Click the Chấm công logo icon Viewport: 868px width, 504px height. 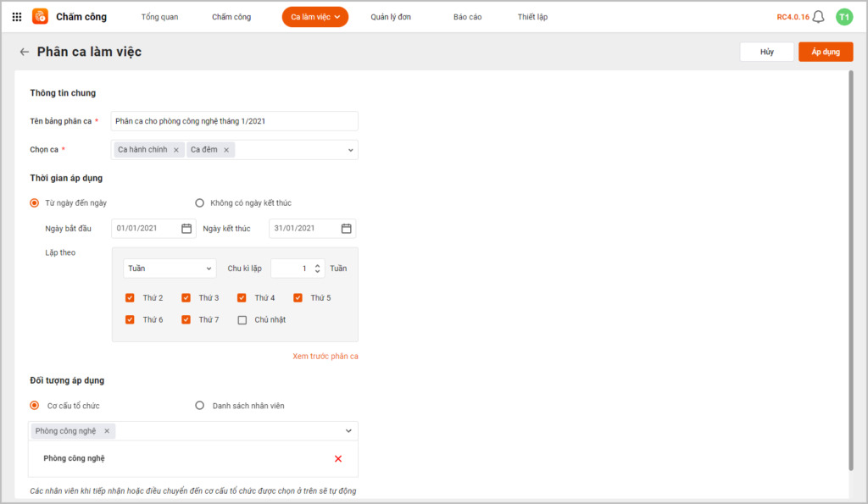point(40,17)
